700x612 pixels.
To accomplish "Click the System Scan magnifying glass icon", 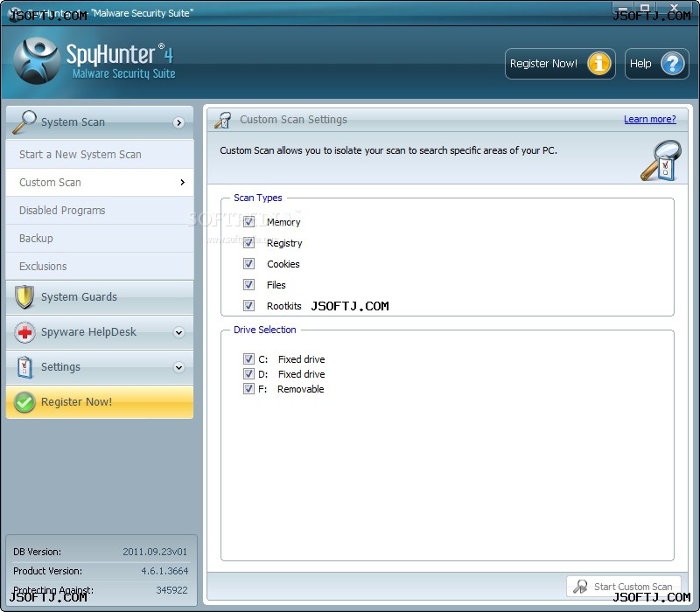I will (x=24, y=122).
